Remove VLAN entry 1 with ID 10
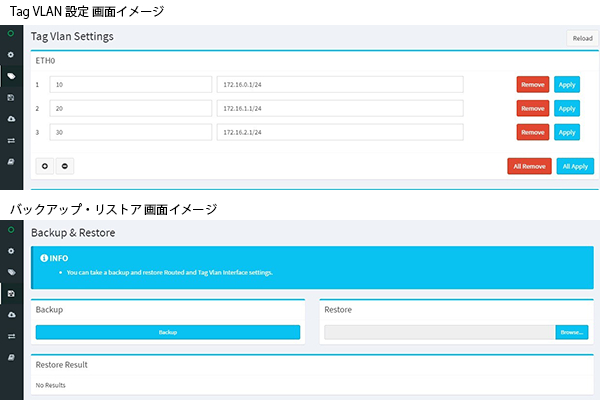Image resolution: width=600 pixels, height=400 pixels. [532, 84]
